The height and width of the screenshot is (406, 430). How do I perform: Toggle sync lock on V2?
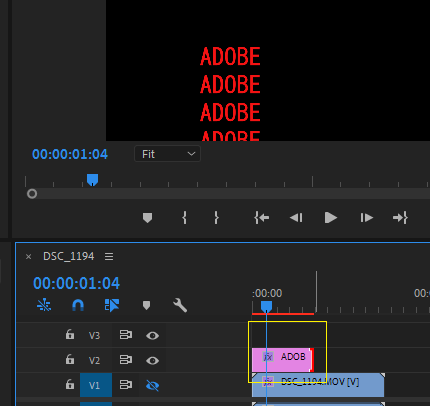click(x=126, y=360)
